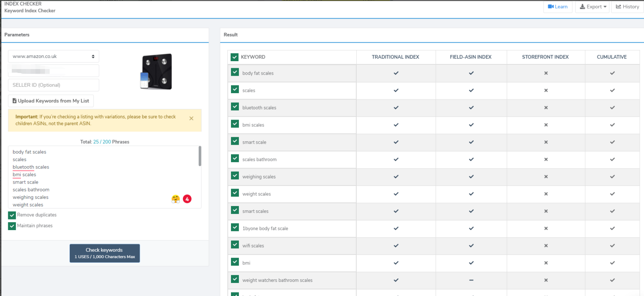The height and width of the screenshot is (296, 644).
Task: Click the hugging face emoji icon
Action: [175, 199]
